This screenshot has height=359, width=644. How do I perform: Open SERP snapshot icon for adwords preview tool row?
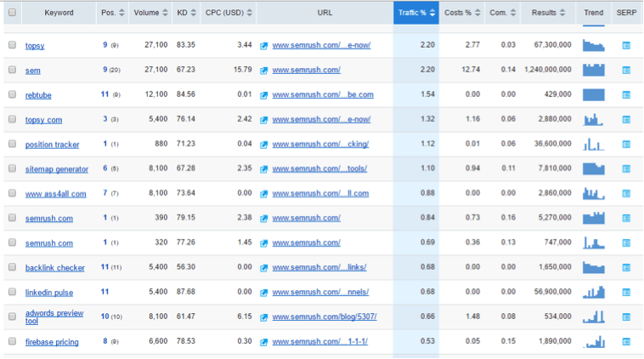tap(626, 316)
